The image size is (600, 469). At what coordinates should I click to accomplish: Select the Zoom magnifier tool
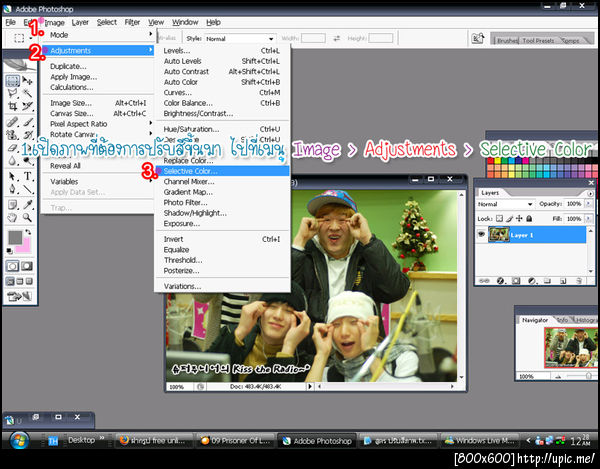point(27,218)
